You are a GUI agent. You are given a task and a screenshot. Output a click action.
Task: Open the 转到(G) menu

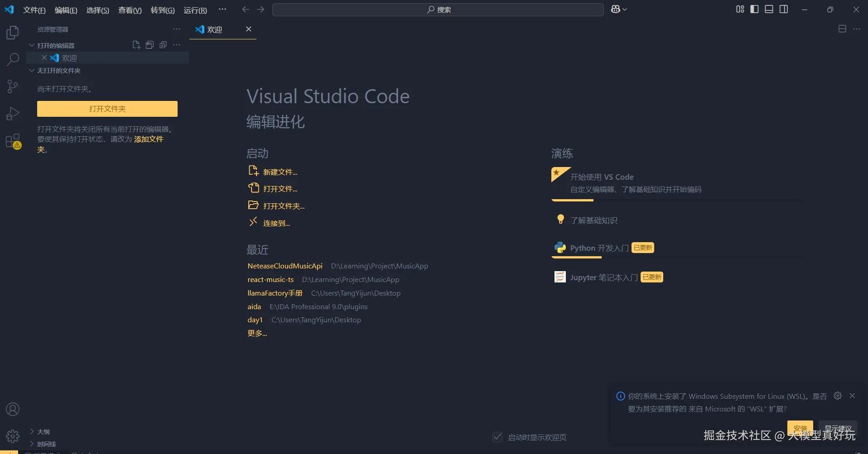[163, 10]
